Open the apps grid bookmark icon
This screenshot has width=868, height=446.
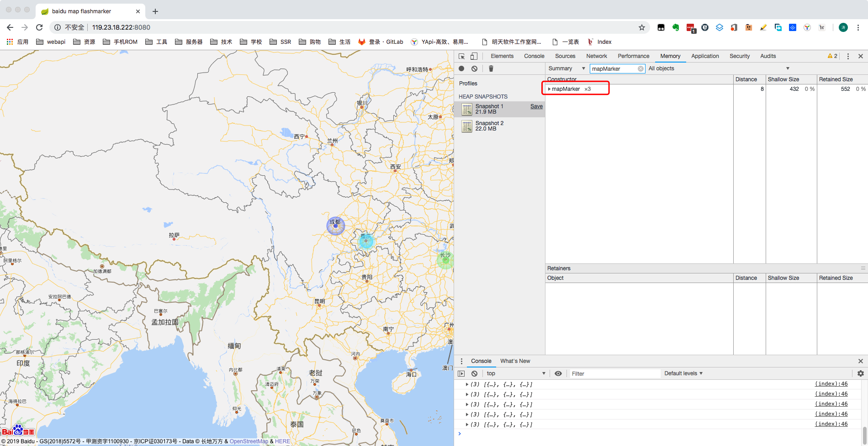[x=10, y=42]
